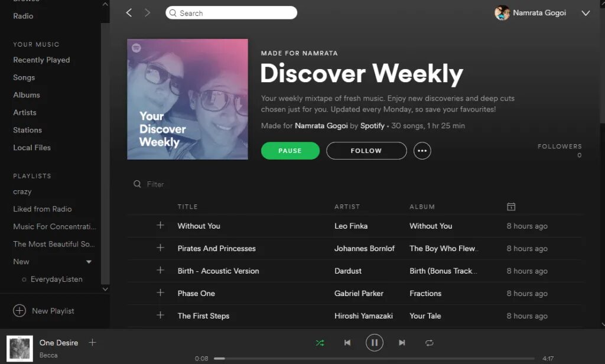Skip to the next track
Viewport: 605px width, 364px height.
tap(402, 343)
